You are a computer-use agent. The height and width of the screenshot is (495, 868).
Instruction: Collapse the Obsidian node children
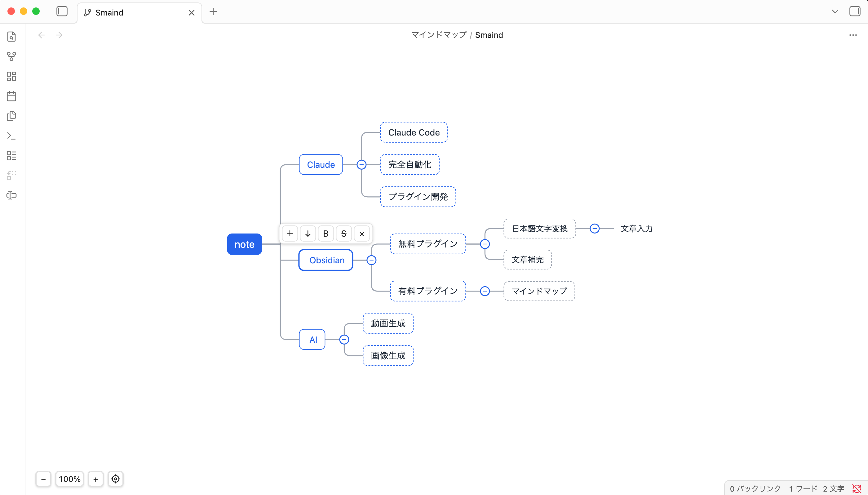coord(371,260)
